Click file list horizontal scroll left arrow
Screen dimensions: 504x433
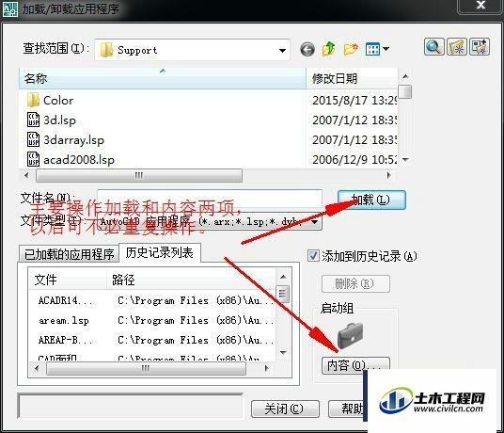26,176
